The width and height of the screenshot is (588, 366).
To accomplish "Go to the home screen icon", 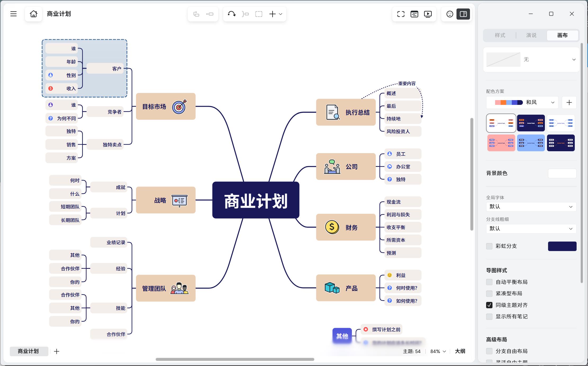I will 34,14.
